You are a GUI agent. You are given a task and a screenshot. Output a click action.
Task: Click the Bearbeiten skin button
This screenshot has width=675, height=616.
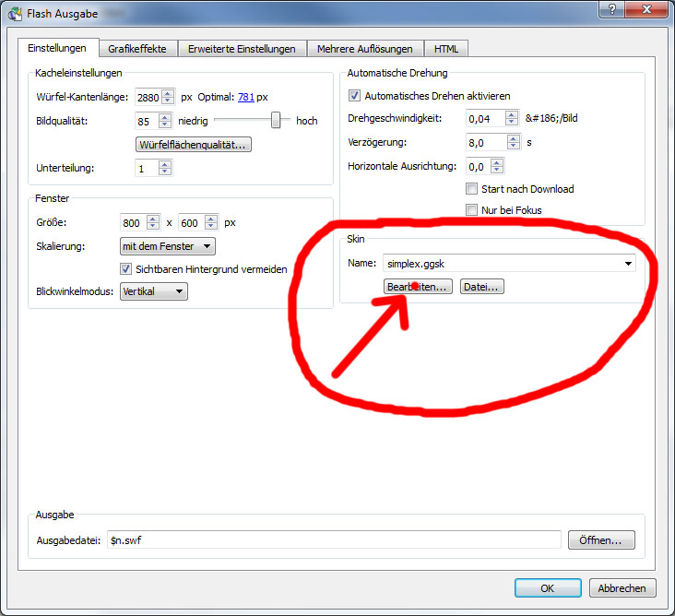point(419,287)
